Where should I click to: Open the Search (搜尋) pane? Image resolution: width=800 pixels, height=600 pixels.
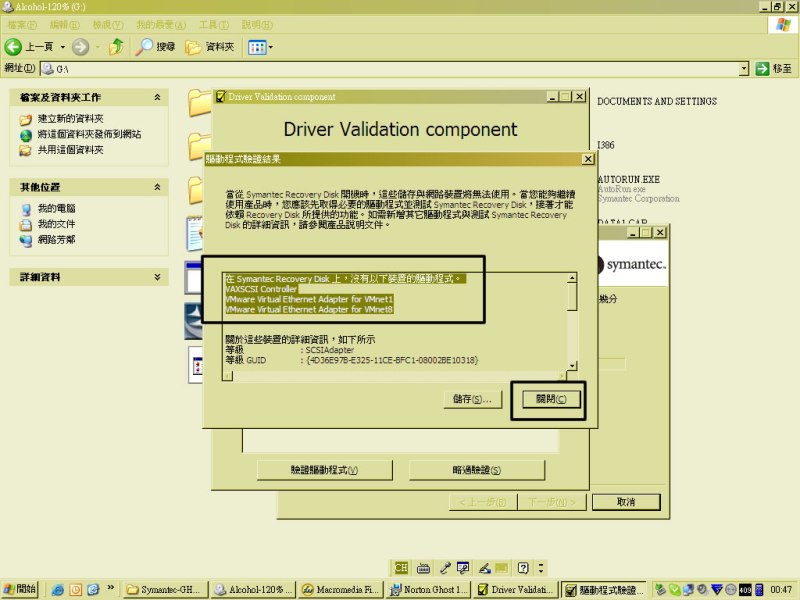(155, 47)
